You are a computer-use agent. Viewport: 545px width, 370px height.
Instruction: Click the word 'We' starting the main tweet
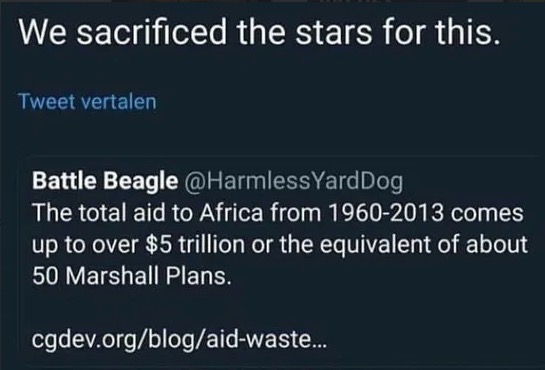(x=43, y=33)
